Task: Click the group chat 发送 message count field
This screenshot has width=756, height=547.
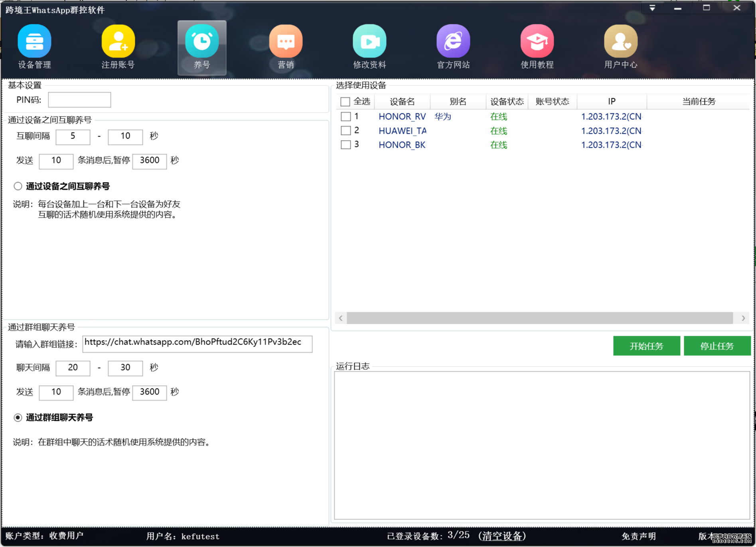Action: (x=56, y=392)
